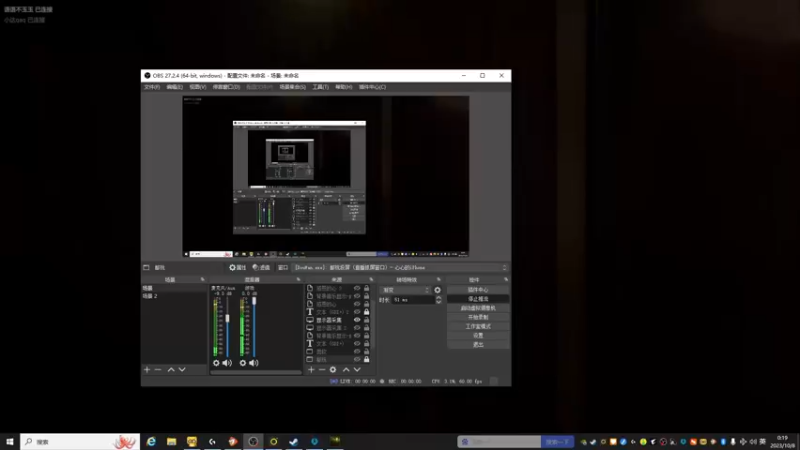
Task: Pop out the 来源 dock panel icon
Action: [x=371, y=280]
